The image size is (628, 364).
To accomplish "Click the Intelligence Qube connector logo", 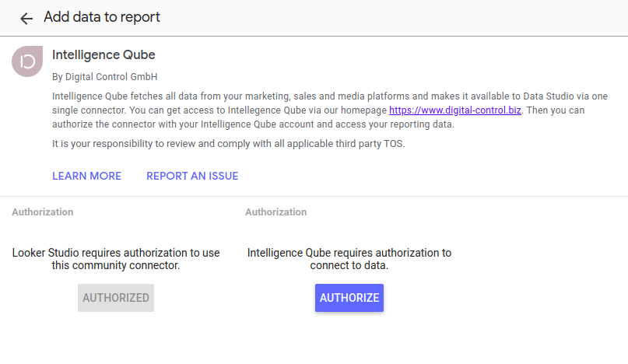I will point(27,62).
